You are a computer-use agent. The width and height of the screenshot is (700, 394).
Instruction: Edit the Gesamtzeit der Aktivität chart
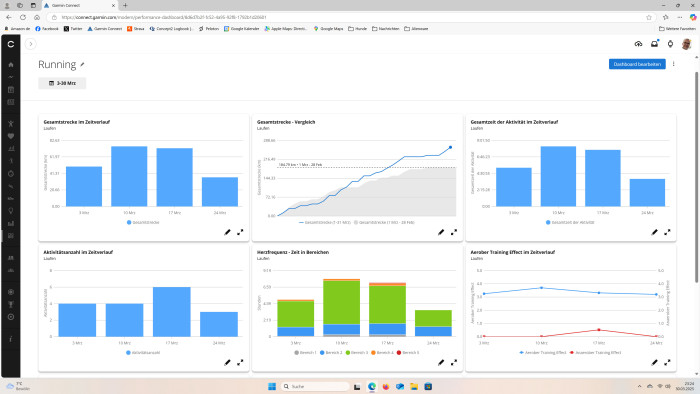tap(654, 232)
